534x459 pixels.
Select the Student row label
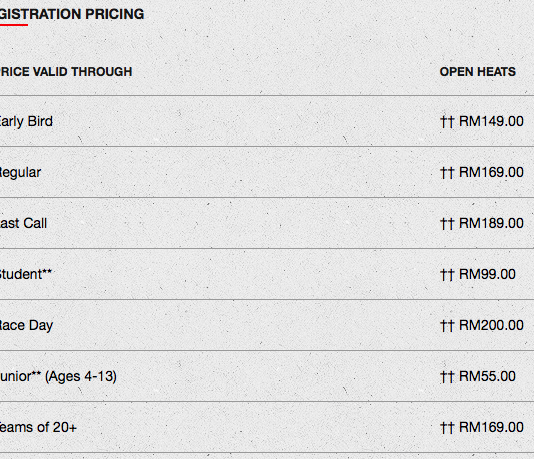coord(26,274)
